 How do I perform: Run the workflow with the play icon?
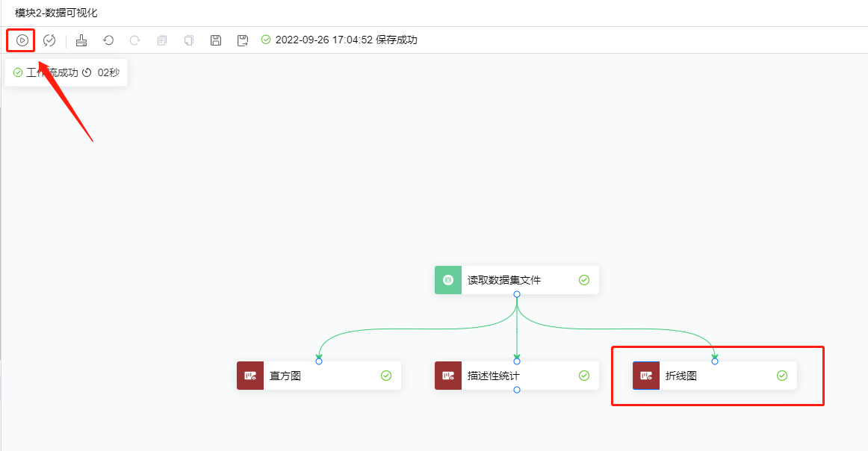22,40
